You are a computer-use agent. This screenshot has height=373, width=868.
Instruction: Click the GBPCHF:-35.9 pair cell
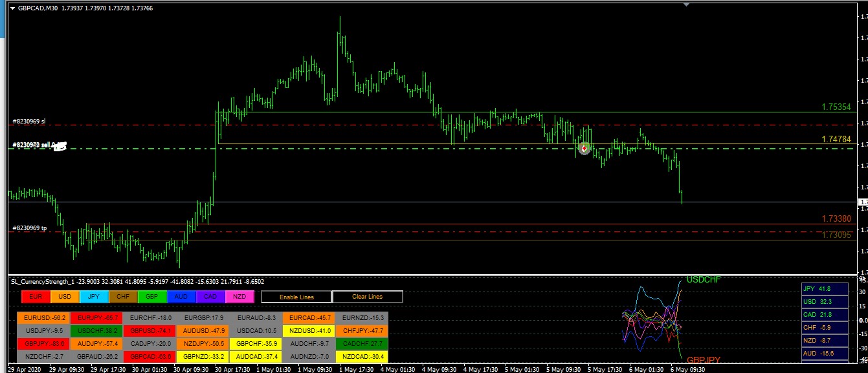coord(255,344)
